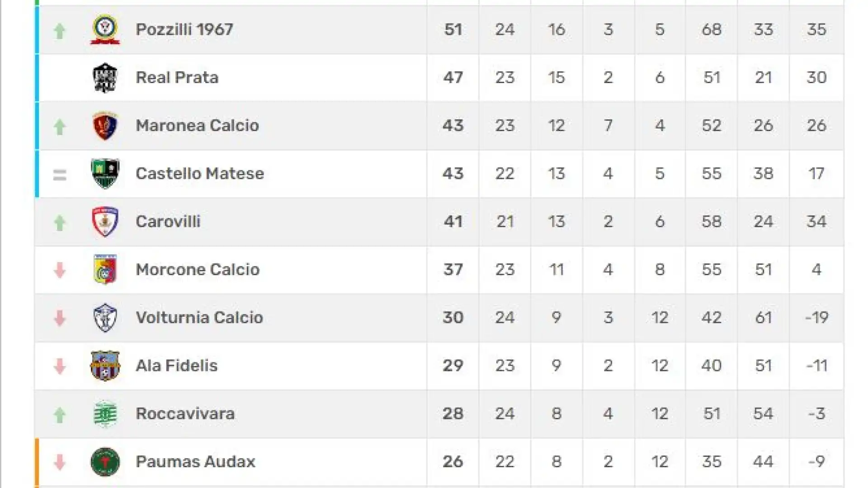868x488 pixels.
Task: Open the Real Prata team name
Action: (177, 78)
